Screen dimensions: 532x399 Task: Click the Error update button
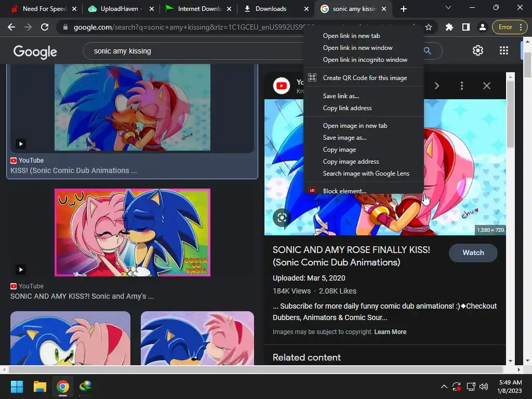click(509, 27)
